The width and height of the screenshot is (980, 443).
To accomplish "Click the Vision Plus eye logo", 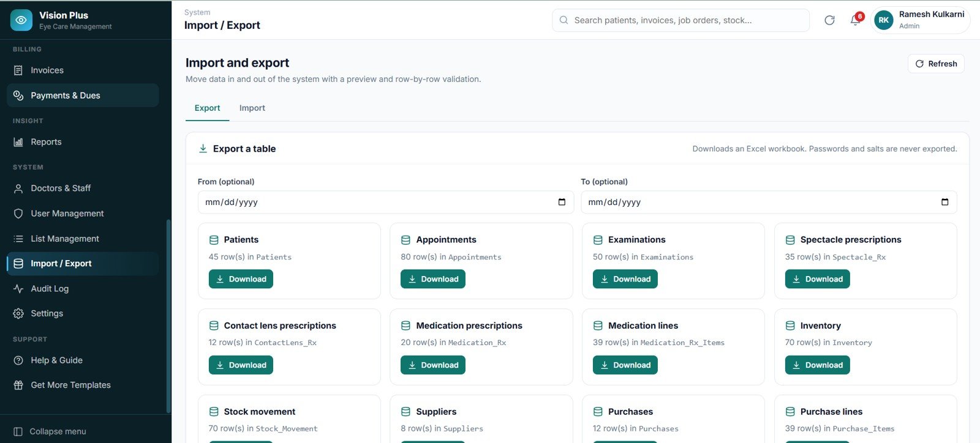I will point(21,20).
